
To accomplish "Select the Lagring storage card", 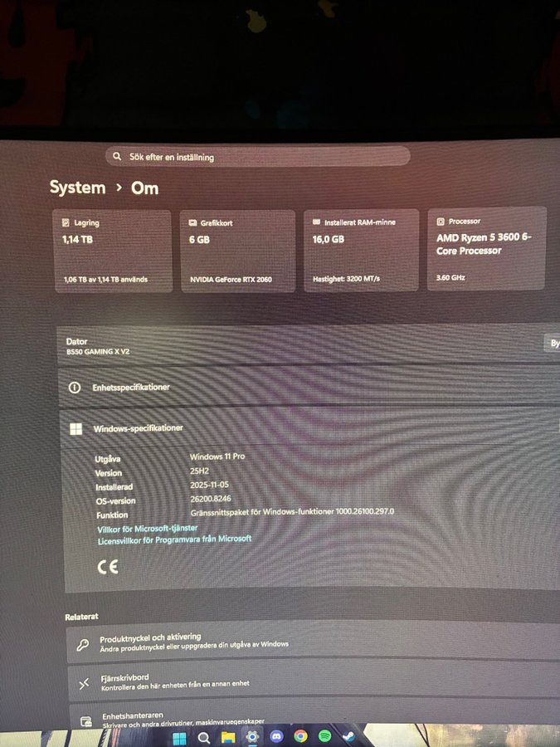I will (x=113, y=251).
